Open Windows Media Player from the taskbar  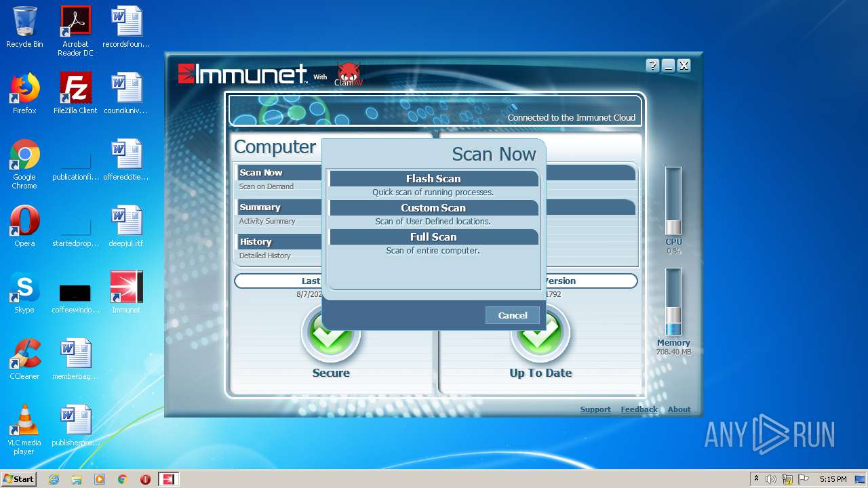point(100,479)
